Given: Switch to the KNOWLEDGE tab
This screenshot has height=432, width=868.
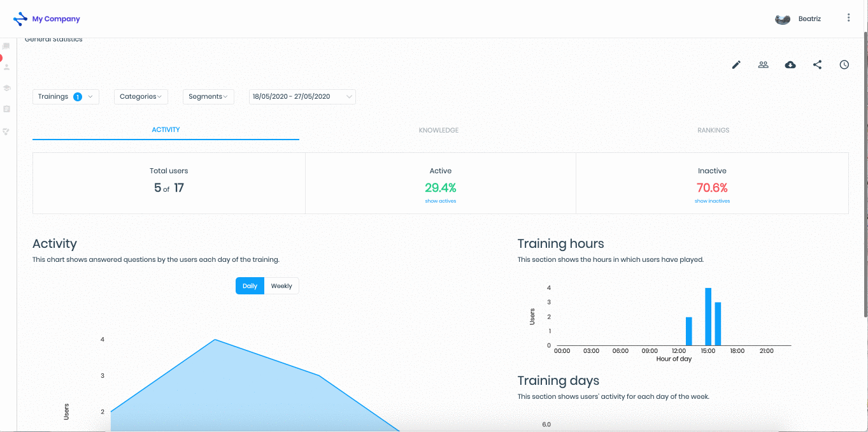Looking at the screenshot, I should pyautogui.click(x=439, y=130).
